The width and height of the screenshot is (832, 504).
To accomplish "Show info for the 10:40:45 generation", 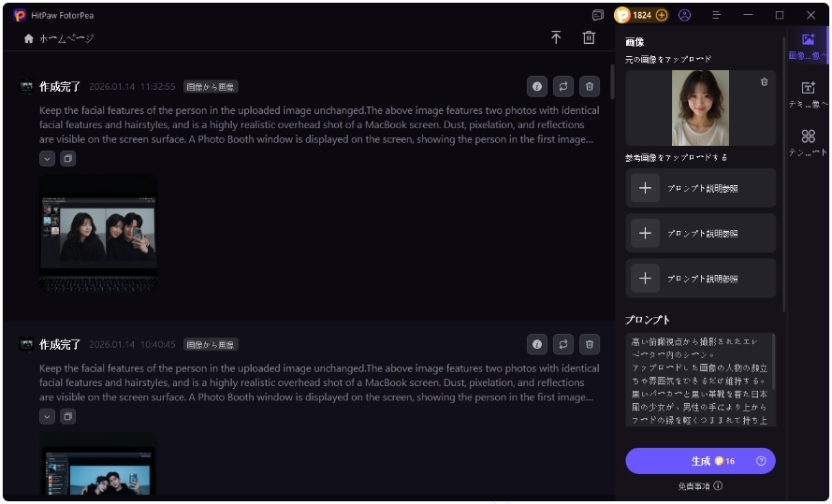I will point(537,344).
